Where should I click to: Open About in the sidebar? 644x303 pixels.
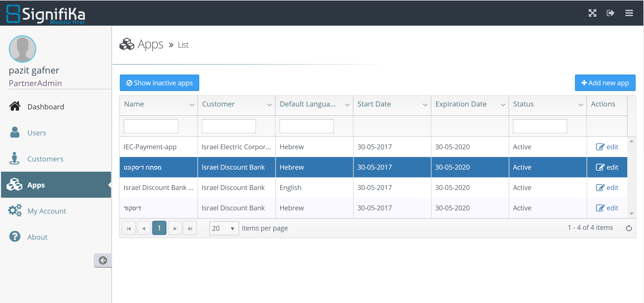click(x=37, y=237)
